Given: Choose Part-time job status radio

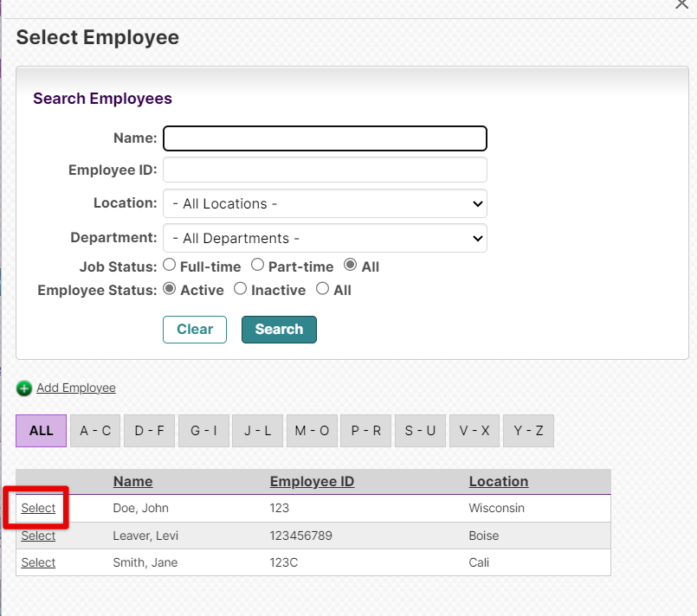Looking at the screenshot, I should tap(257, 265).
